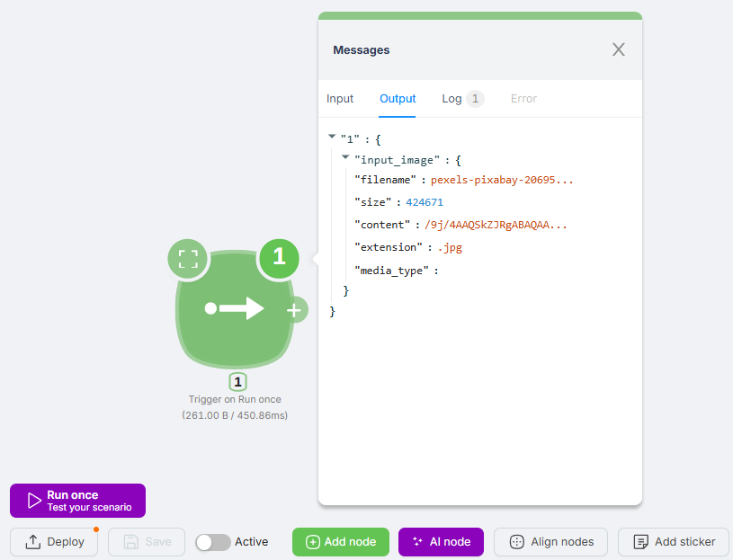Toggle the Active switch
733x560 pixels.
coord(213,542)
